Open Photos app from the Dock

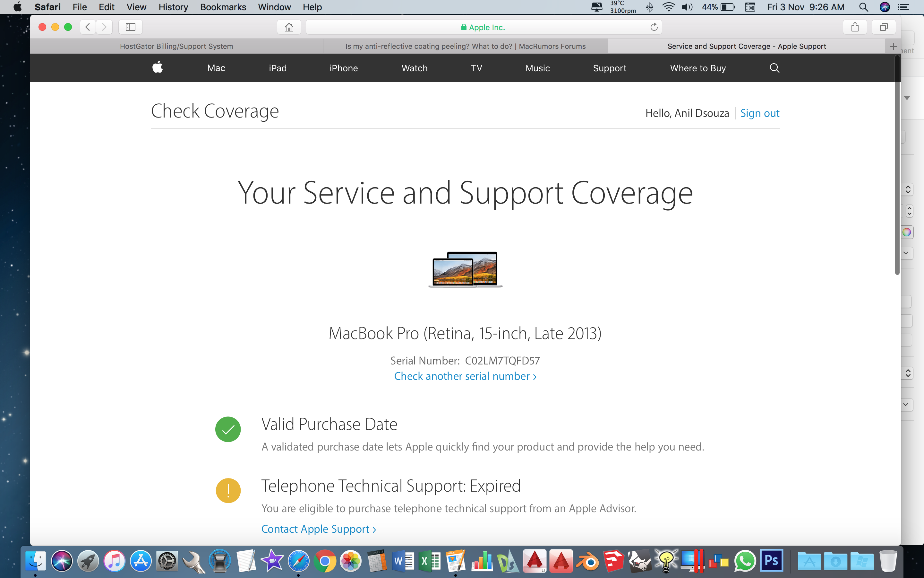351,561
